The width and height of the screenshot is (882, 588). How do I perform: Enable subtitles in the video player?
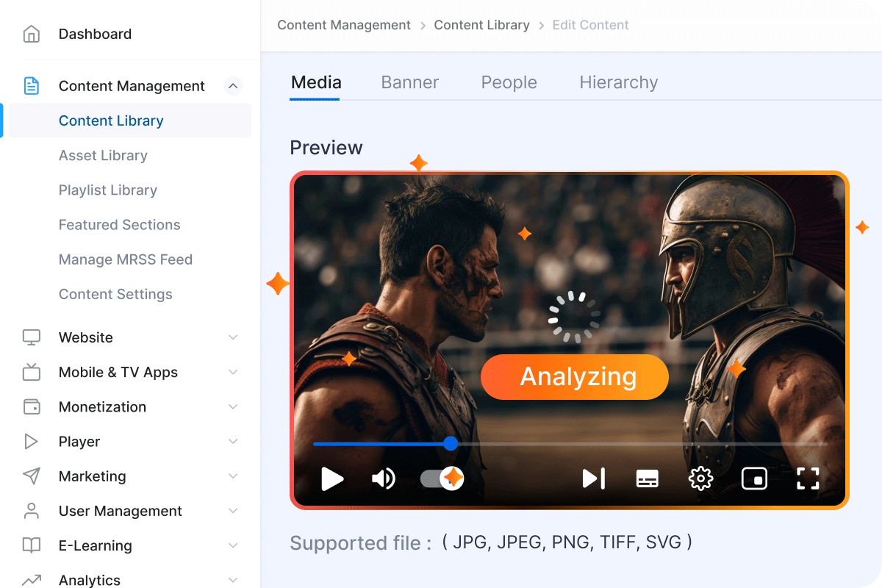coord(647,478)
